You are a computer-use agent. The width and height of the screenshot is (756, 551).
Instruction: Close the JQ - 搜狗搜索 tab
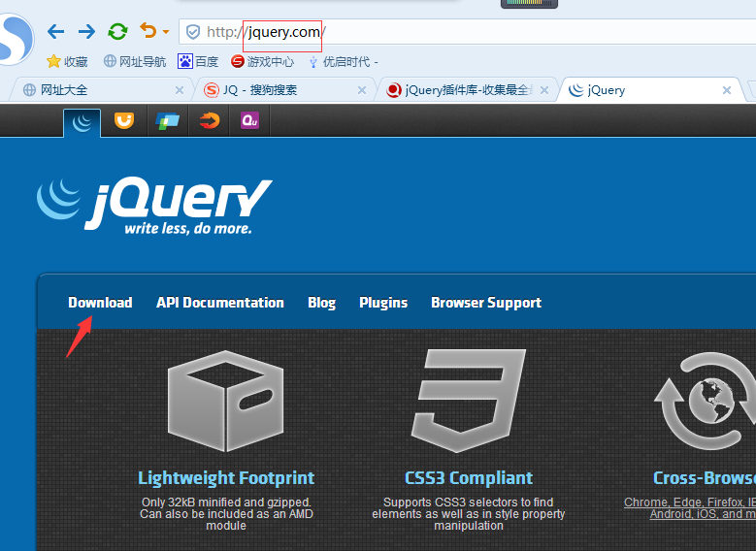[362, 90]
